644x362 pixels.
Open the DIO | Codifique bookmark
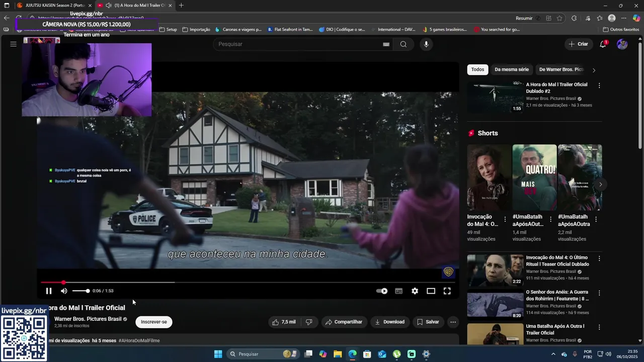[342, 30]
